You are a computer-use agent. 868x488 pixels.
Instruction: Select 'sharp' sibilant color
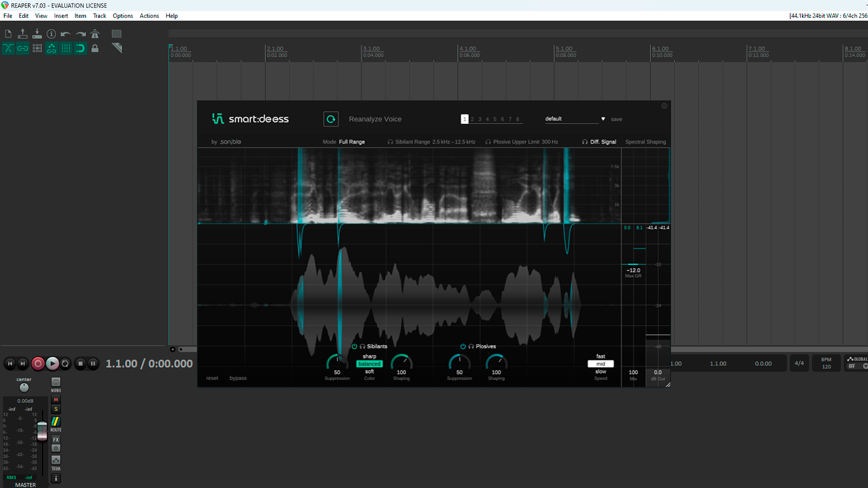(x=369, y=356)
